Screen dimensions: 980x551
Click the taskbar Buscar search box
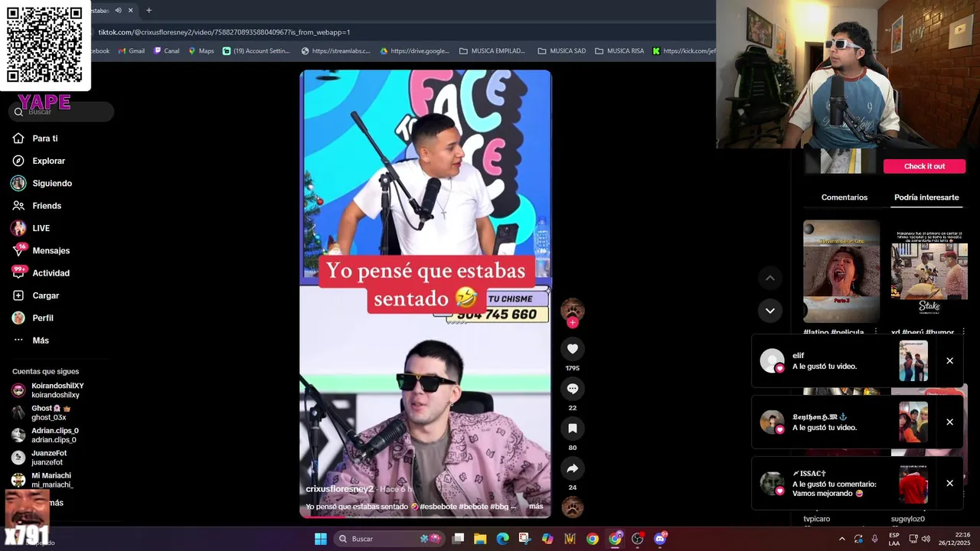pos(390,539)
